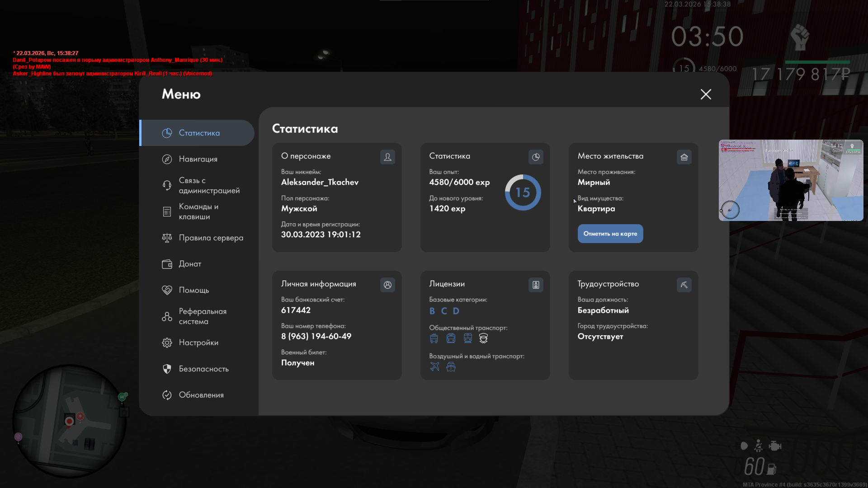Click the pie chart icon in Статистика card
This screenshot has height=488, width=868.
pos(536,157)
